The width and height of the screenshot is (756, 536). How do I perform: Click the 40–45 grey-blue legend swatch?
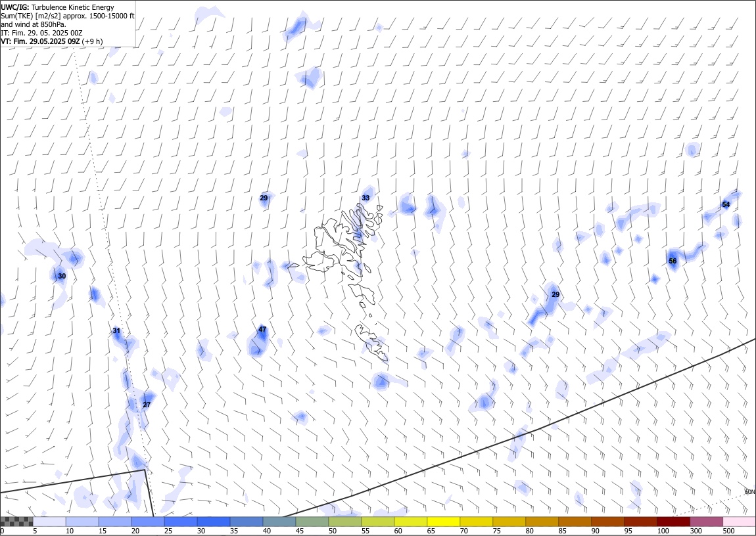(279, 522)
